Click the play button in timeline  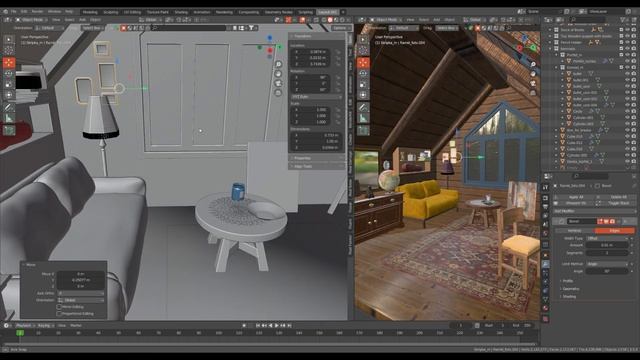tap(277, 326)
